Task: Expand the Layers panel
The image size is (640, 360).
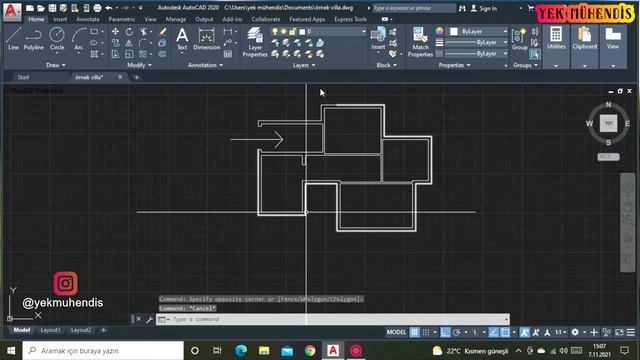Action: point(304,65)
